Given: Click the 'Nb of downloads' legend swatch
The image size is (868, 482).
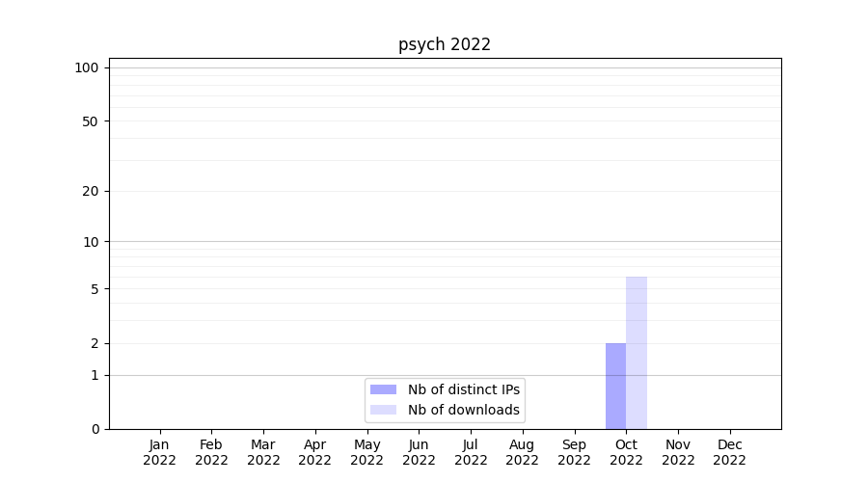Looking at the screenshot, I should pos(383,410).
